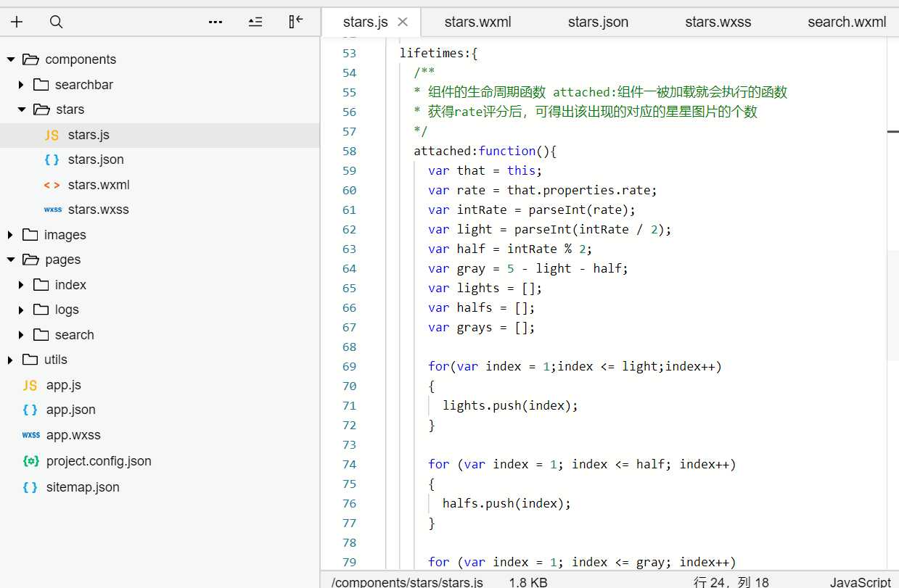Click the braces icon of stars.json
This screenshot has height=588, width=899.
[52, 160]
